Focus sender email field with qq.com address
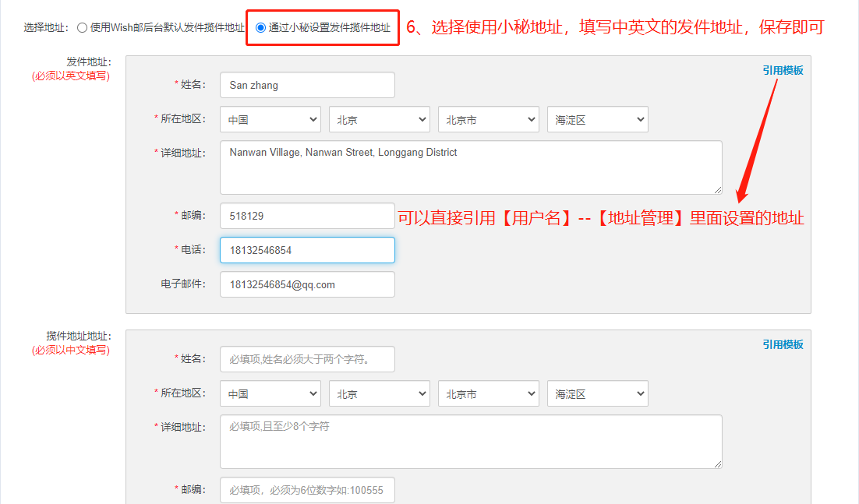 (x=307, y=284)
